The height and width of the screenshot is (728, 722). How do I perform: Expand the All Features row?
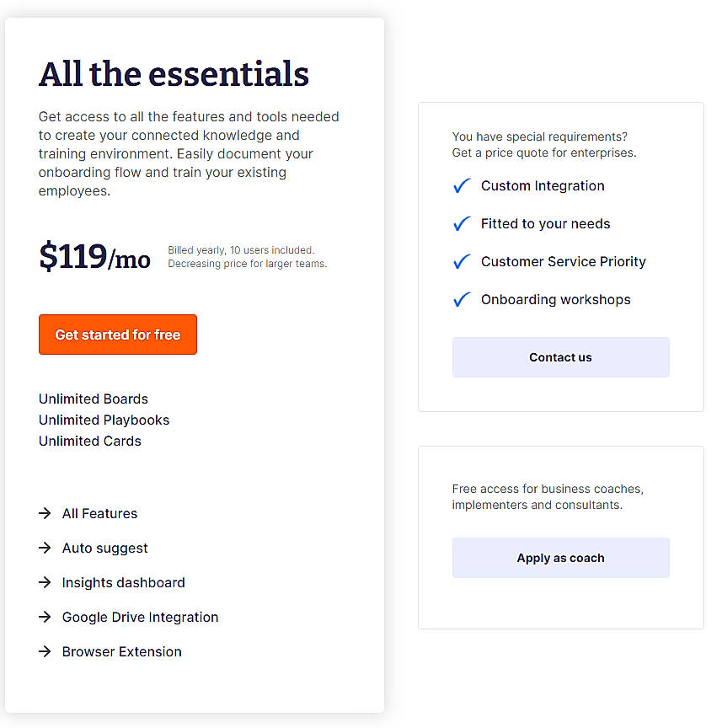(99, 513)
